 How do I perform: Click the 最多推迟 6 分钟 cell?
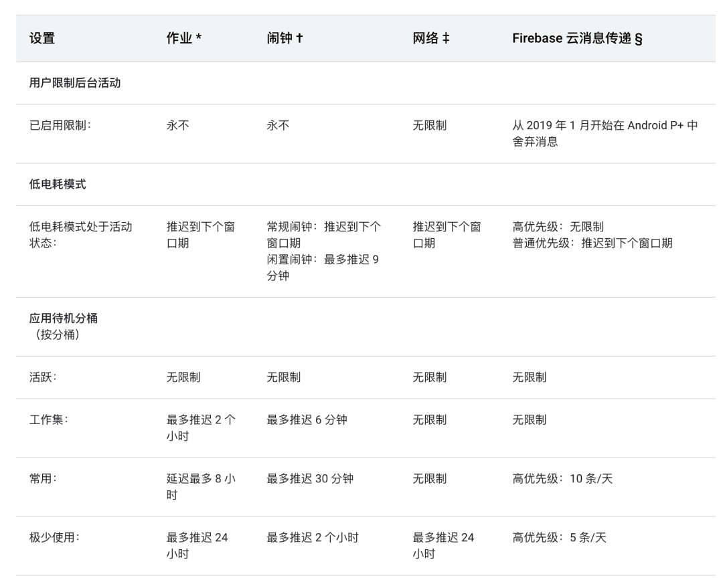307,420
